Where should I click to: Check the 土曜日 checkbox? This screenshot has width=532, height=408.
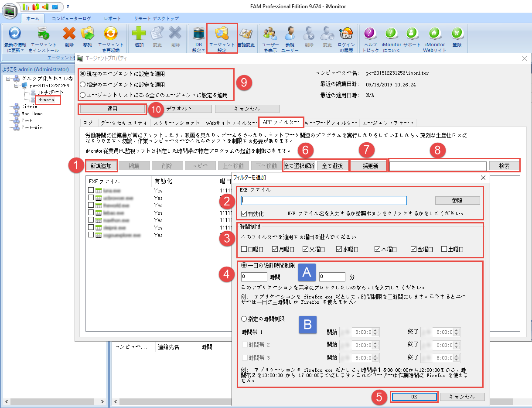coord(444,249)
